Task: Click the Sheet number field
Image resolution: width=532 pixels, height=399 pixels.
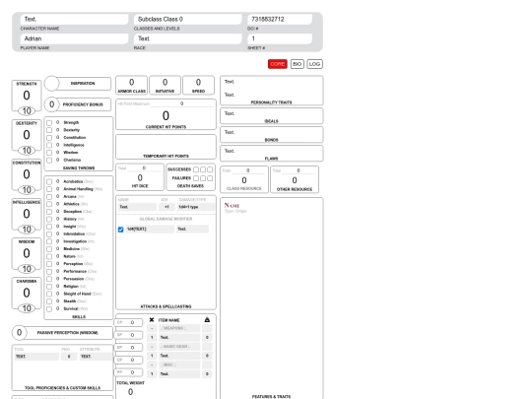Action: [x=280, y=38]
